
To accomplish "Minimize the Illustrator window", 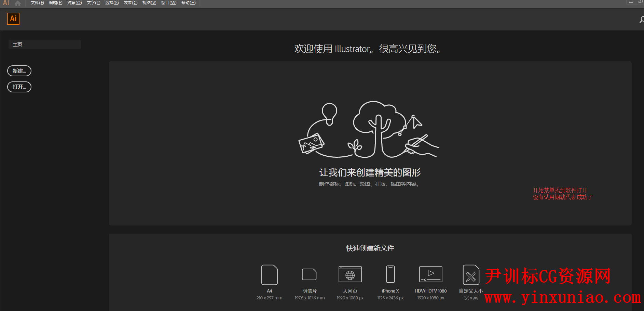I will (631, 2).
